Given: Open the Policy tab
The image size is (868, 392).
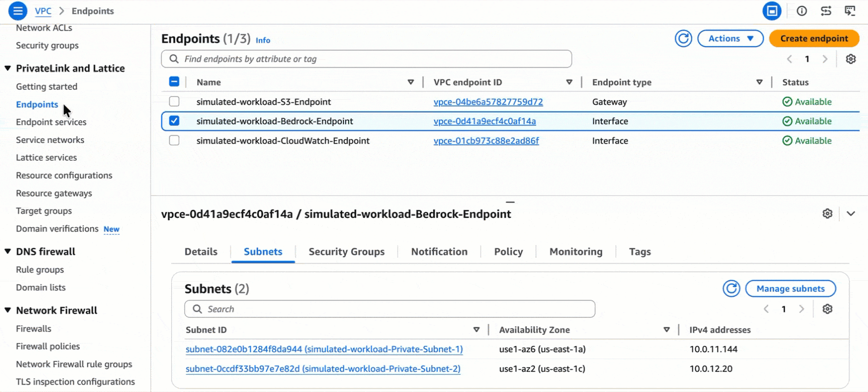Looking at the screenshot, I should tap(508, 252).
